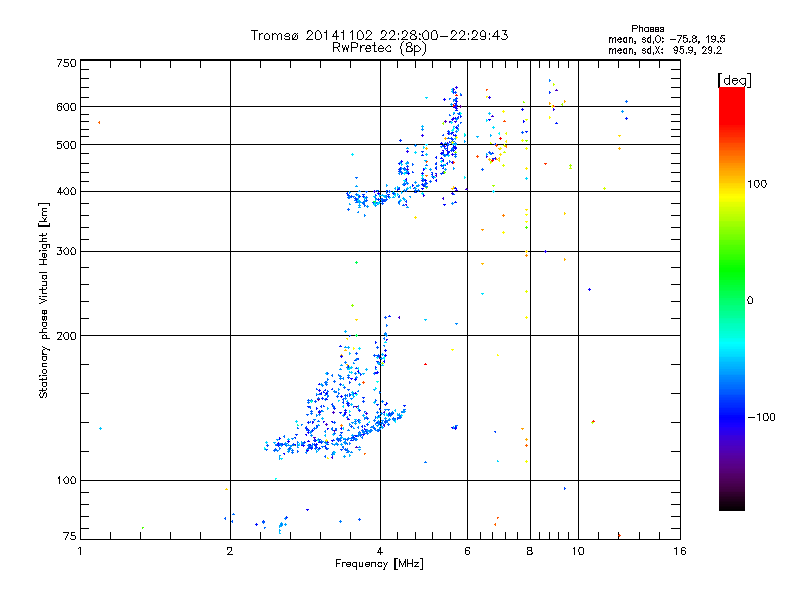Click the y-axis tick label '75'
This screenshot has width=800, height=600.
[x=70, y=536]
